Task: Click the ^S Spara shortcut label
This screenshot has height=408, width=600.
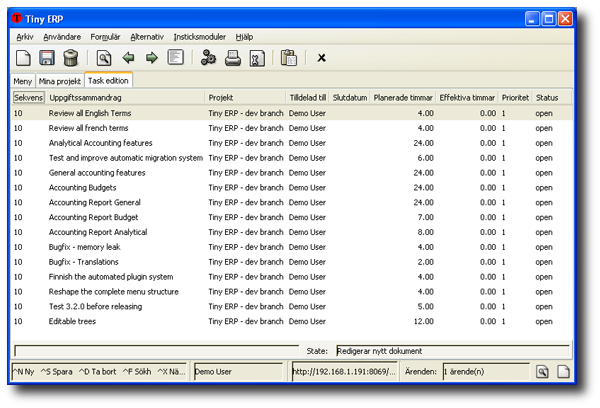Action: pos(56,372)
